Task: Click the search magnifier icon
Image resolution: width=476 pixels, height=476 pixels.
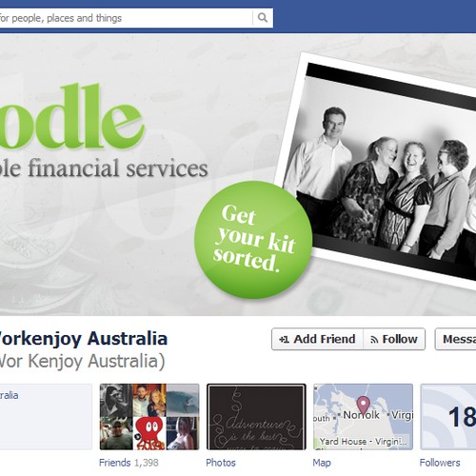Action: click(263, 18)
